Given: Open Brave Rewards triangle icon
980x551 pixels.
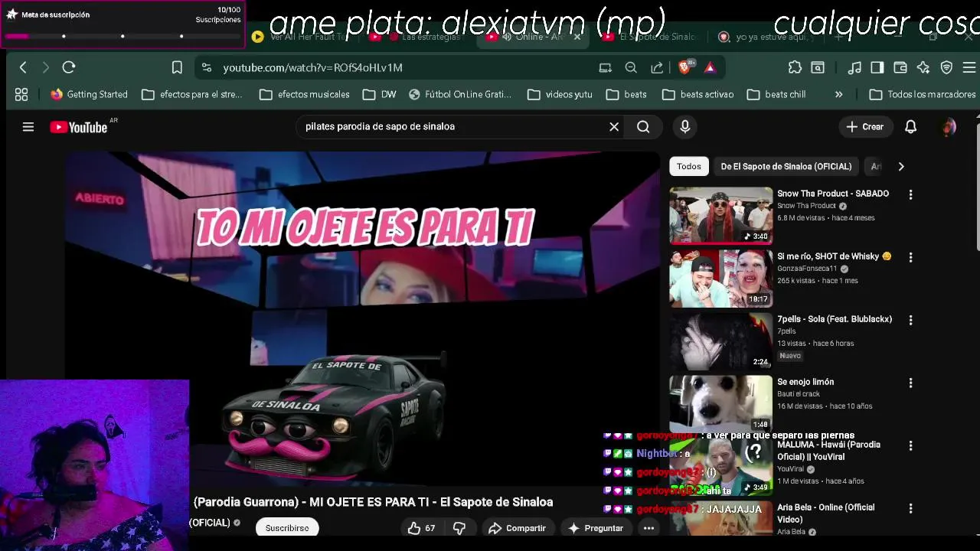Looking at the screenshot, I should coord(710,67).
